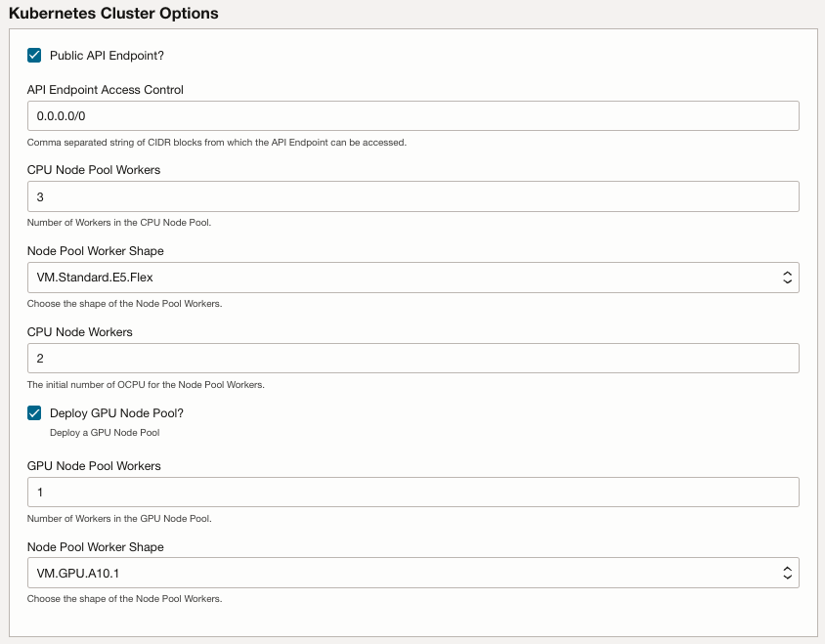Click the initial number of OCPU hint text

pos(146,384)
